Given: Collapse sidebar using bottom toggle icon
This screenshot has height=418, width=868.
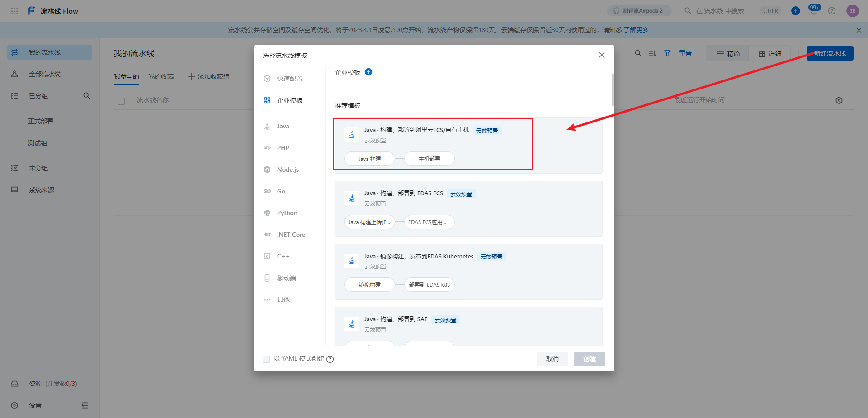Looking at the screenshot, I should point(85,405).
